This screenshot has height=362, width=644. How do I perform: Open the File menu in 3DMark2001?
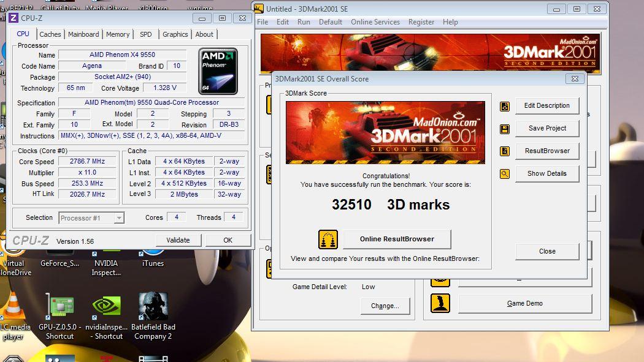tap(263, 22)
